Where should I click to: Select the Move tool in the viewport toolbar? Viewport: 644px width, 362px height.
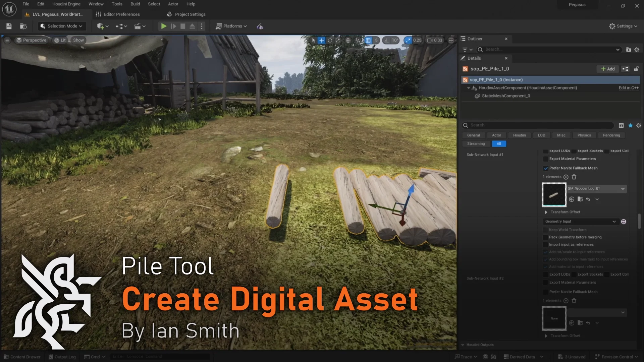coord(322,40)
